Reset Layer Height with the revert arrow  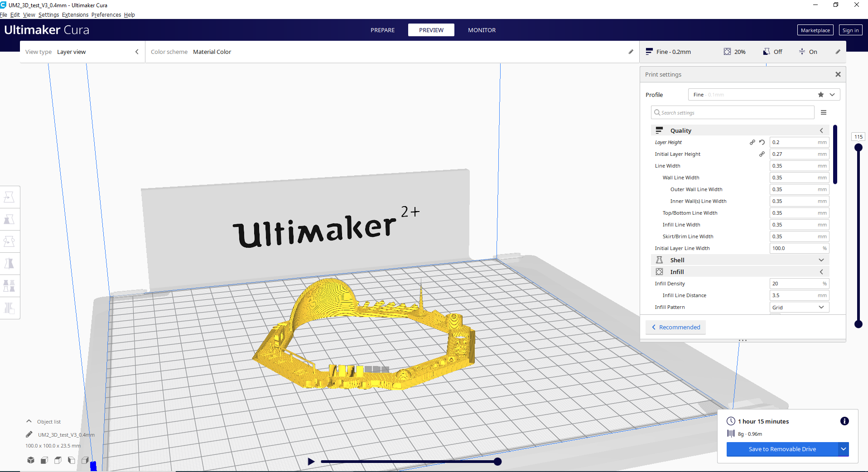pyautogui.click(x=762, y=142)
